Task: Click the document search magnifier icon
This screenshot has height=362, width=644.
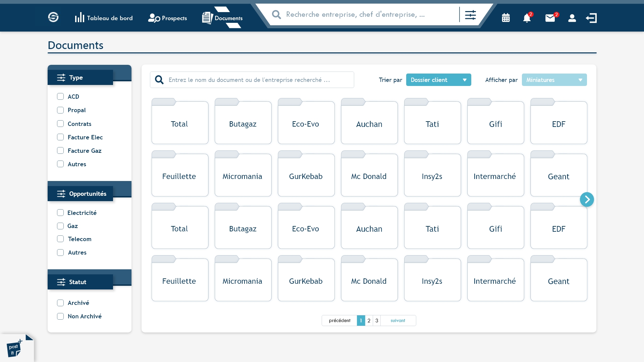Action: [x=159, y=80]
